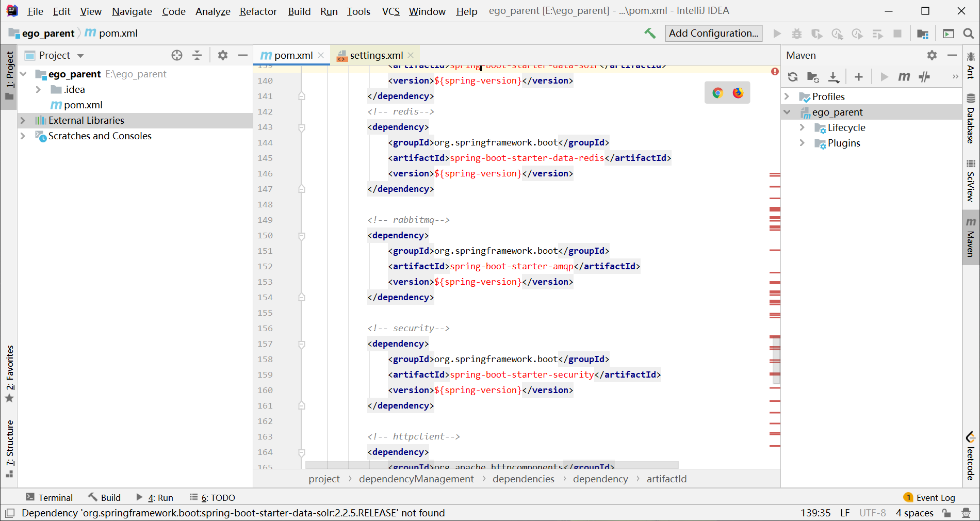Expand Scratches and Consoles node
980x521 pixels.
pyautogui.click(x=23, y=136)
